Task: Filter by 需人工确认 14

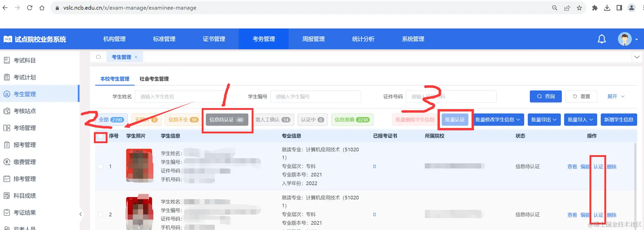Action: tap(272, 120)
